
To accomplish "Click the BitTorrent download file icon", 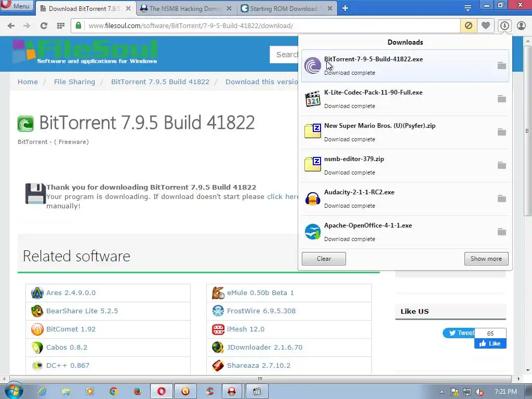I will (312, 65).
